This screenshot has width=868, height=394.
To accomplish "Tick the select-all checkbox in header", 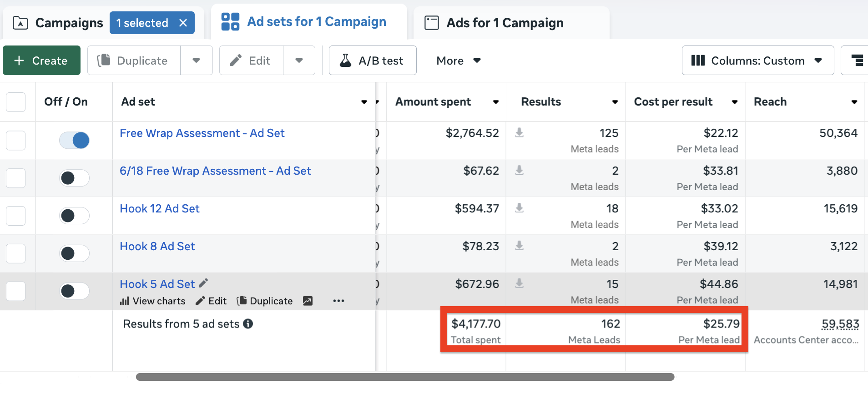I will 16,102.
